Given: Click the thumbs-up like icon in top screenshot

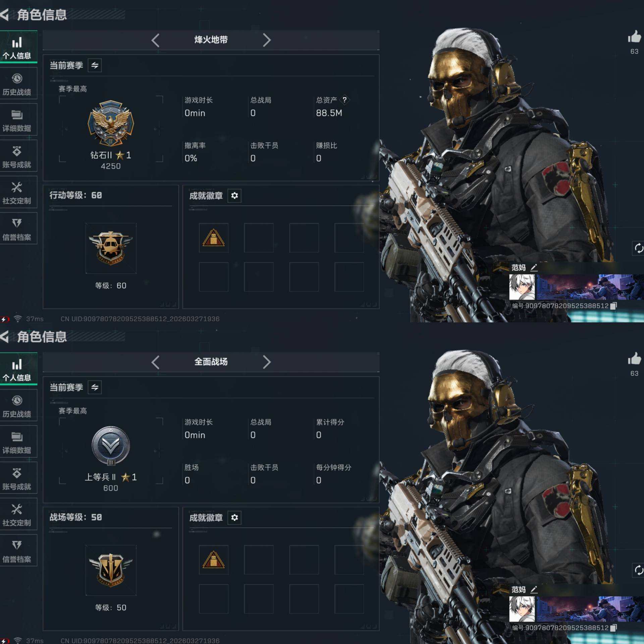Looking at the screenshot, I should 634,37.
